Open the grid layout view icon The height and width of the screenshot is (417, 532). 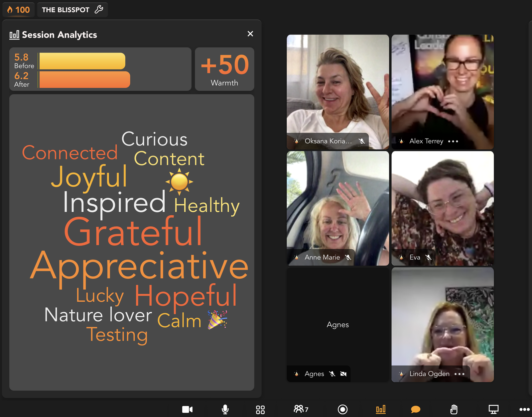point(260,410)
